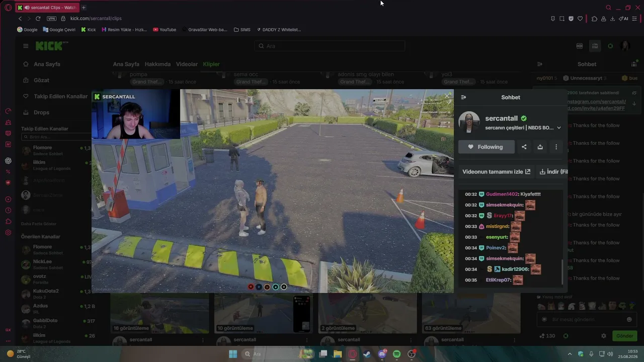Click the Kick search field Ara
This screenshot has width=644, height=362.
click(330, 46)
